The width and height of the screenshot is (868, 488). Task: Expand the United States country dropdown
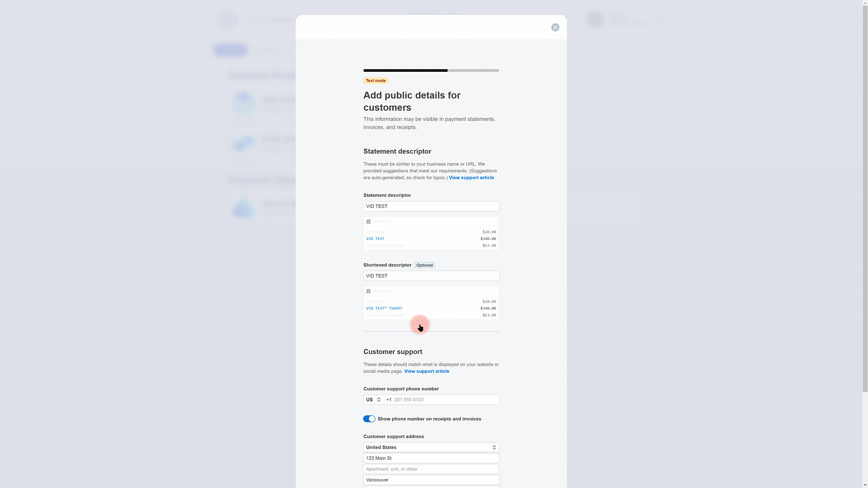coord(431,447)
